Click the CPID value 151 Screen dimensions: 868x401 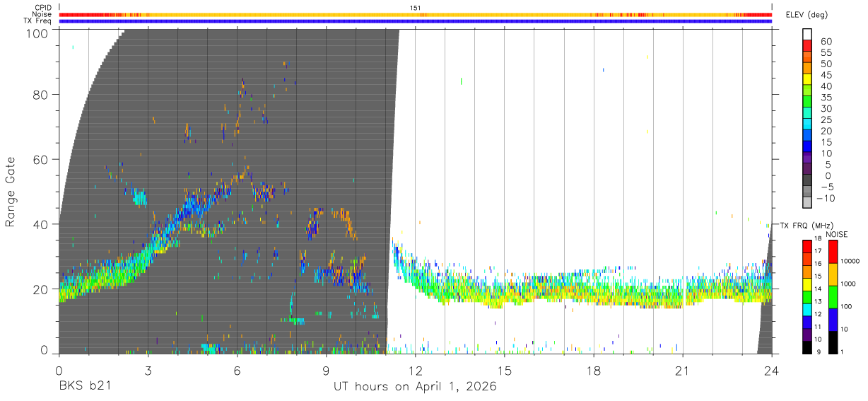[x=416, y=8]
